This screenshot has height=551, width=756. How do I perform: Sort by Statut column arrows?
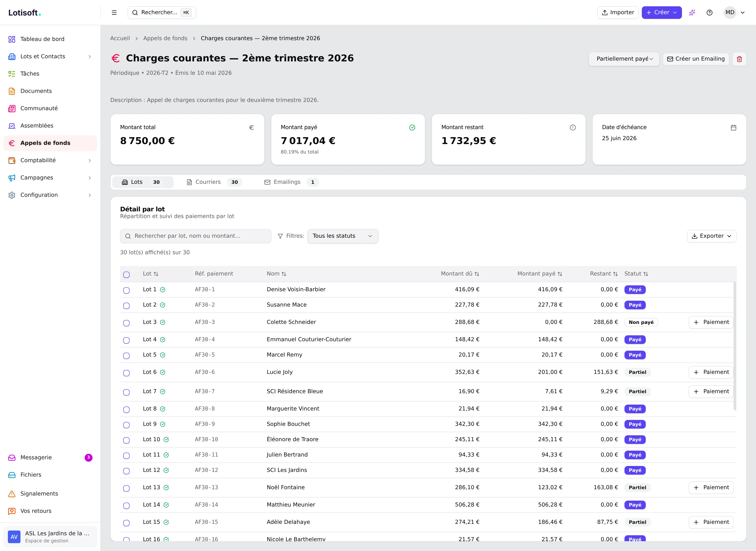646,274
